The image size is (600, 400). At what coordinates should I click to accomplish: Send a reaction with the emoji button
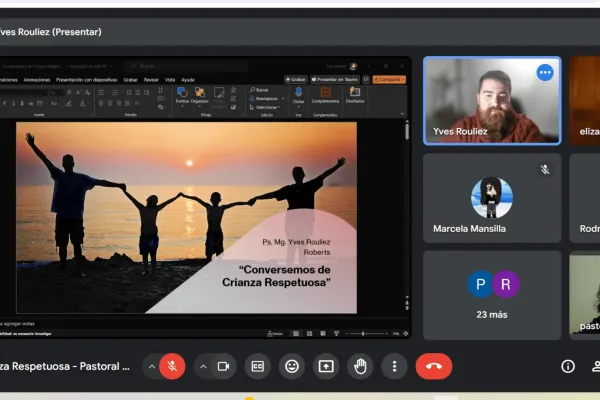click(x=292, y=366)
